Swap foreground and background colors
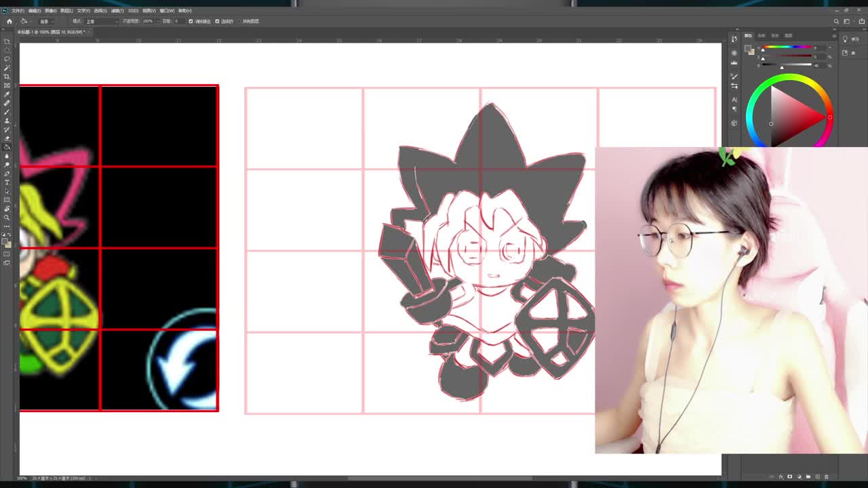This screenshot has width=868, height=488. pos(9,235)
